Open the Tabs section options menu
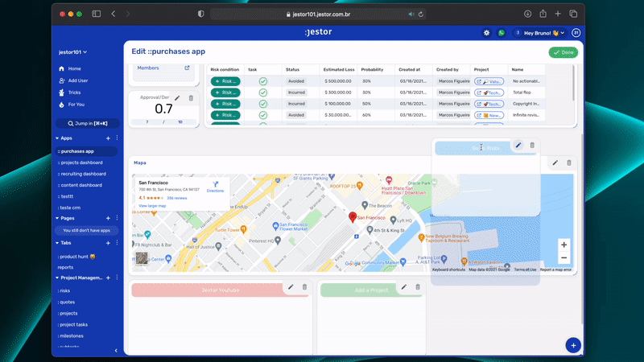The image size is (644, 362). pyautogui.click(x=117, y=243)
